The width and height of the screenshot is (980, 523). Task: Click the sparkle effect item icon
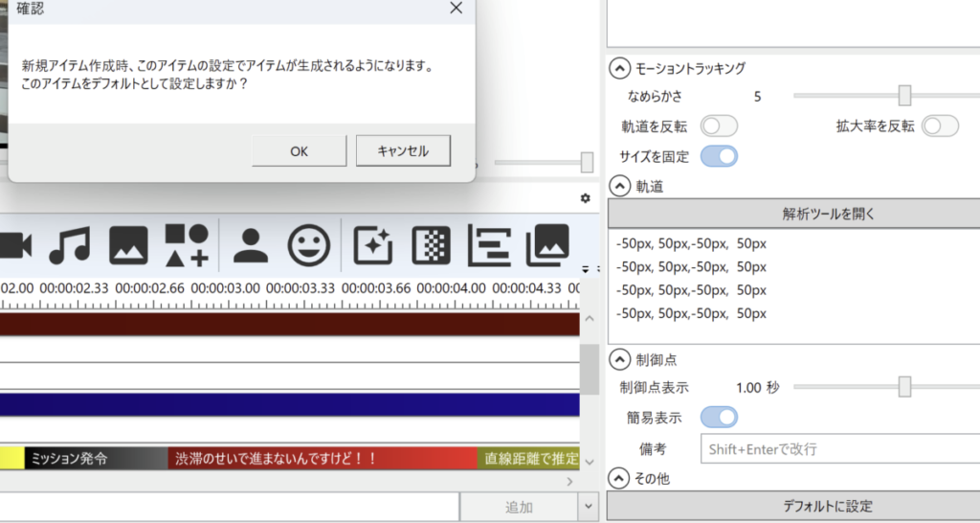(x=373, y=246)
